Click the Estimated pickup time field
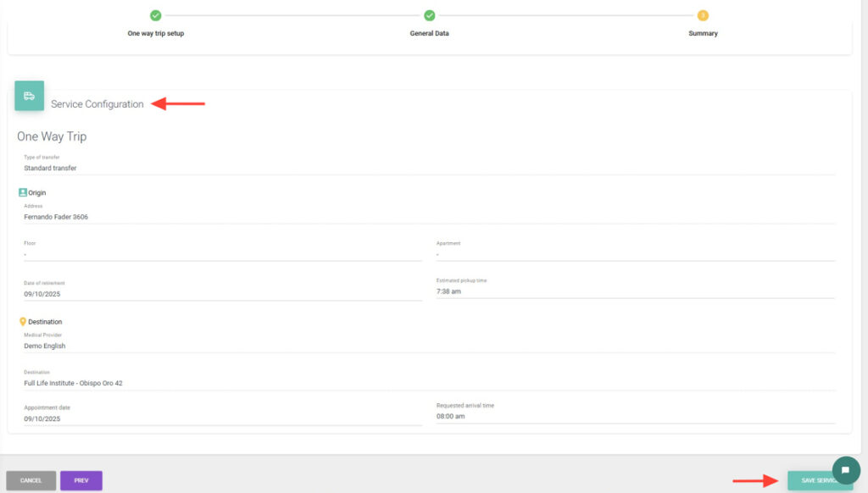This screenshot has height=493, width=868. click(x=635, y=291)
